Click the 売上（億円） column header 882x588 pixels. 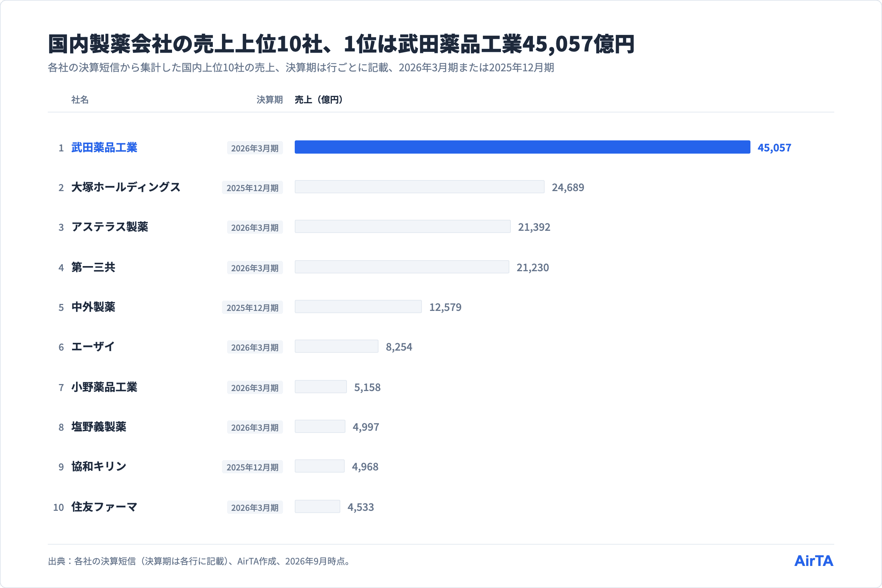coord(319,99)
